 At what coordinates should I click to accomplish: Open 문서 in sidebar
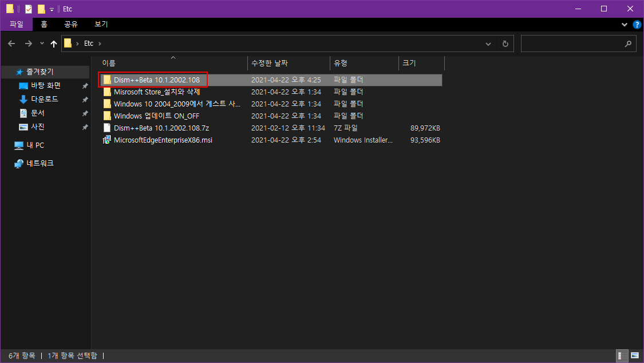click(37, 113)
